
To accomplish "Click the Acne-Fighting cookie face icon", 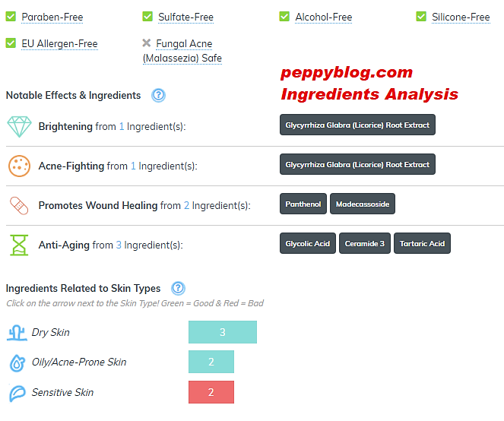I will click(x=19, y=166).
